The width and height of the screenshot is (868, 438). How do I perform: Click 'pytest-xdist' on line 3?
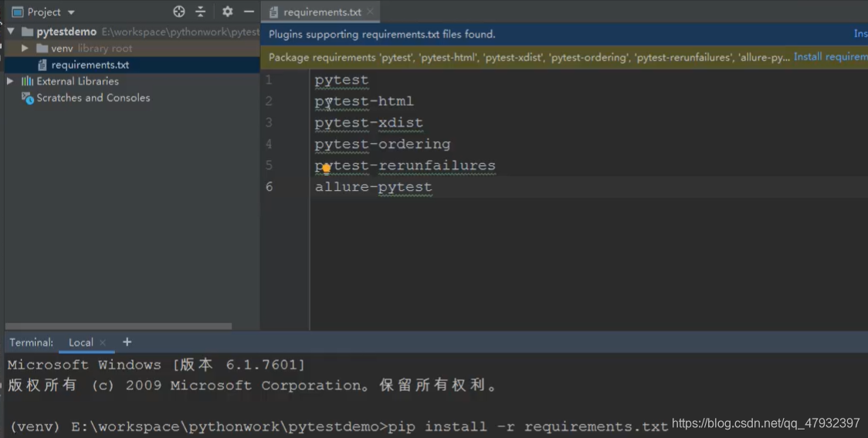coord(368,122)
